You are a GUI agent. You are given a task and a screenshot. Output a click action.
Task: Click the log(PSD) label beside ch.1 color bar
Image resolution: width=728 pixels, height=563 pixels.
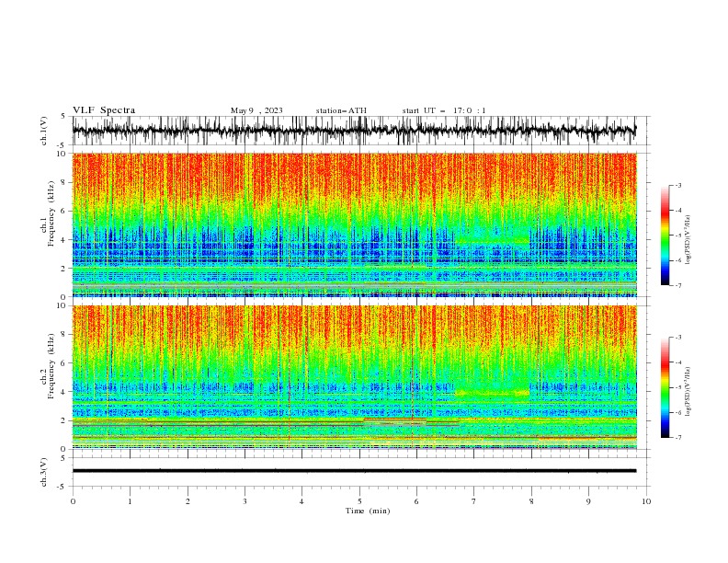pos(688,240)
